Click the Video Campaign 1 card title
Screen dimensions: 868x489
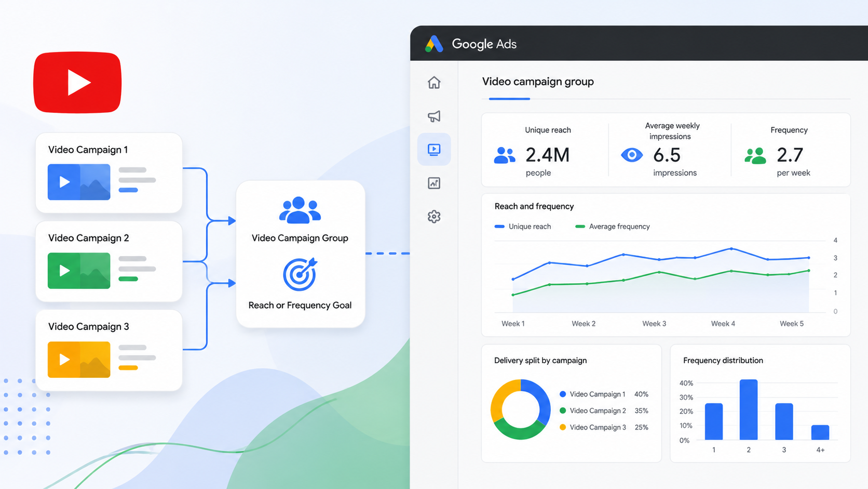(88, 150)
